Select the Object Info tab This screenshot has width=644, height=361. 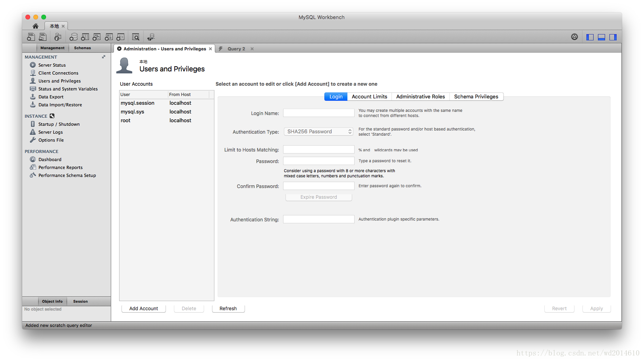click(x=52, y=301)
